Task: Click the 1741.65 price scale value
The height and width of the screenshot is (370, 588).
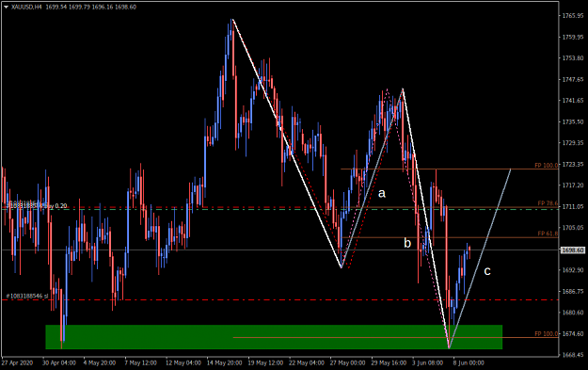Action: 573,100
